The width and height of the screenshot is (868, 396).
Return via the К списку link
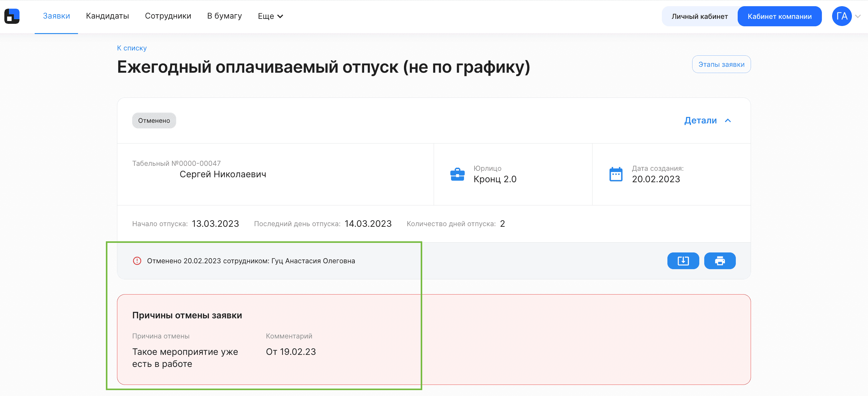132,48
